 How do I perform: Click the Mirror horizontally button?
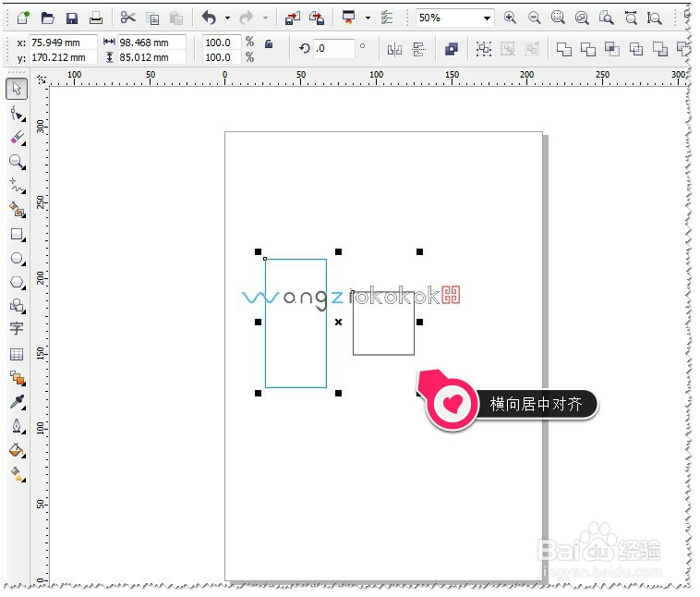click(394, 49)
